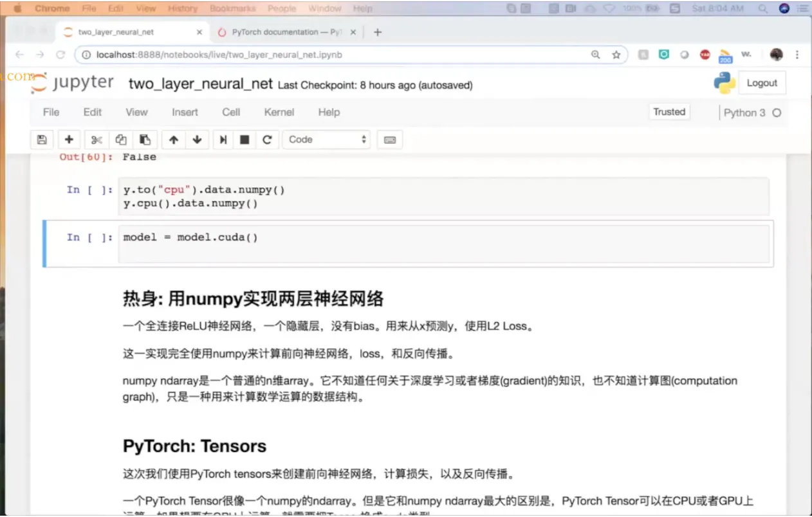812x517 pixels.
Task: Insert a new cell with the plus icon
Action: [69, 140]
